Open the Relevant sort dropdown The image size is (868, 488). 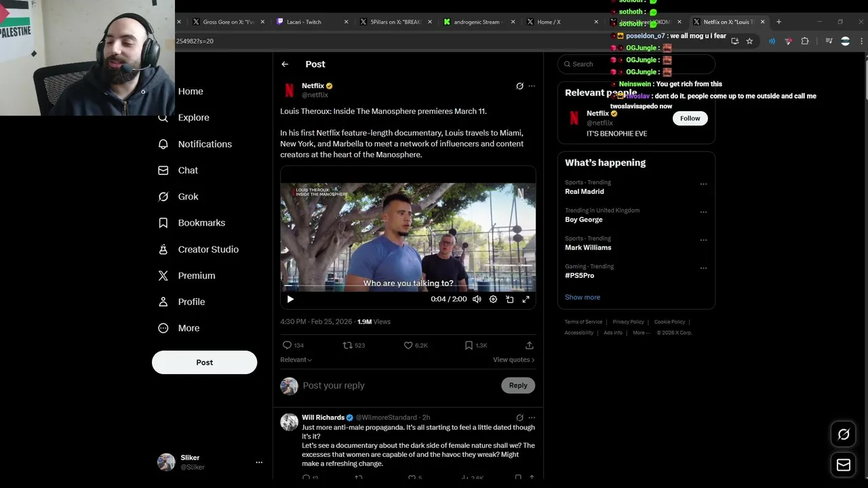296,360
